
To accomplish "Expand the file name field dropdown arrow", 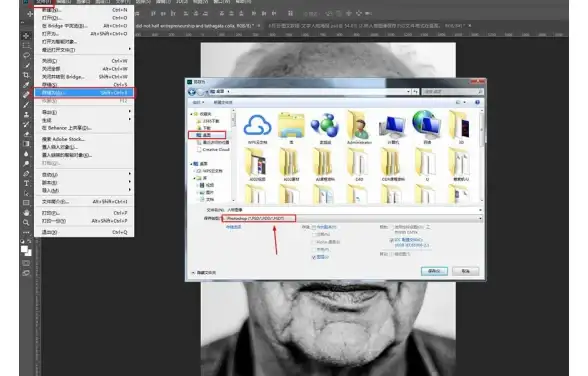I will tap(480, 210).
